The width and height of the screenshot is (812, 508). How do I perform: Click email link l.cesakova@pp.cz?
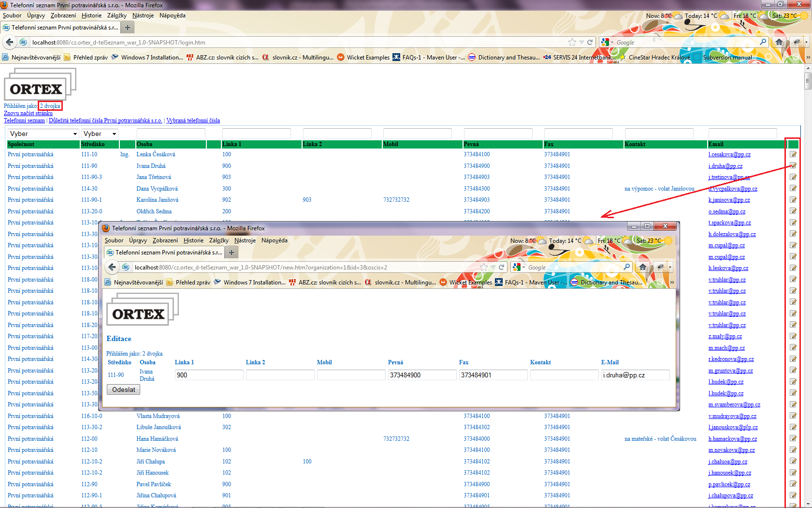click(x=729, y=154)
